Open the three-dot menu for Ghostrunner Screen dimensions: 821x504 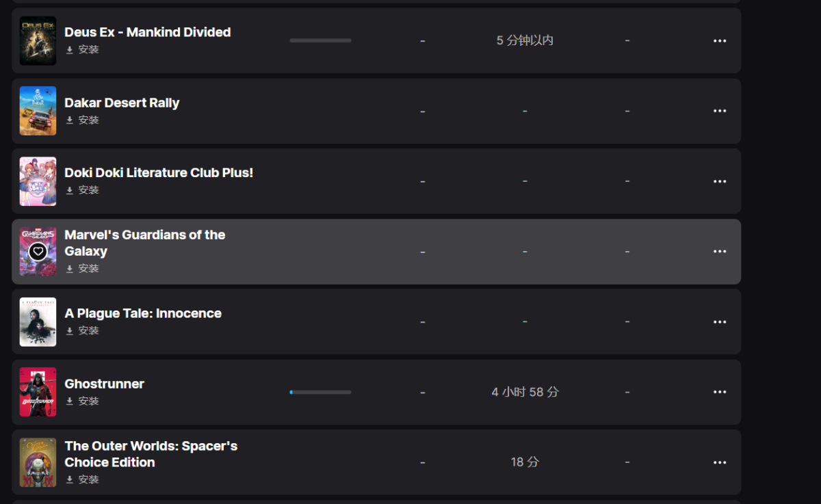[720, 392]
